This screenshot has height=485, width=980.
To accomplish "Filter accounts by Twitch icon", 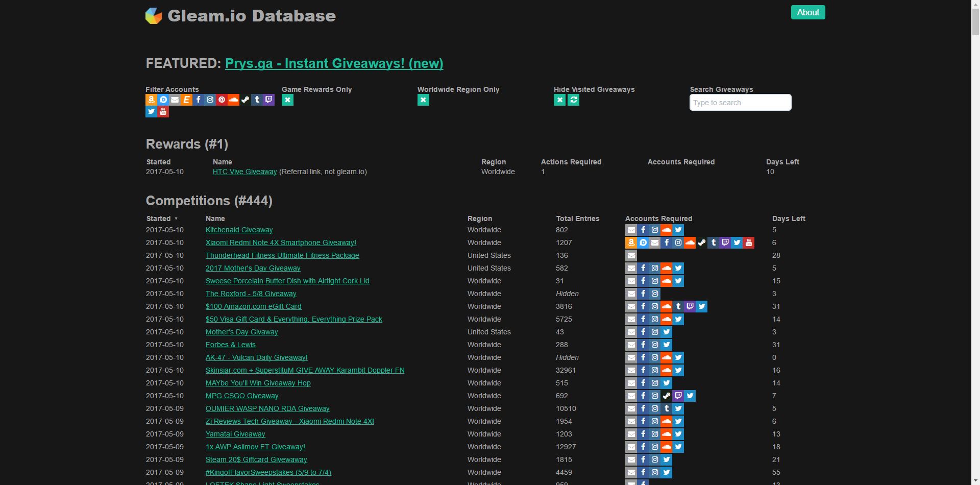I will click(x=268, y=100).
